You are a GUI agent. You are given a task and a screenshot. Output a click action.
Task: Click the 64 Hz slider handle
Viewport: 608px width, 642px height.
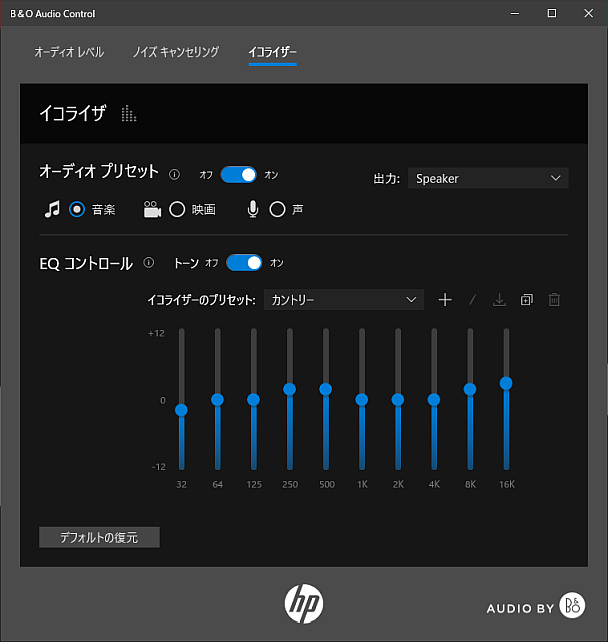point(217,400)
